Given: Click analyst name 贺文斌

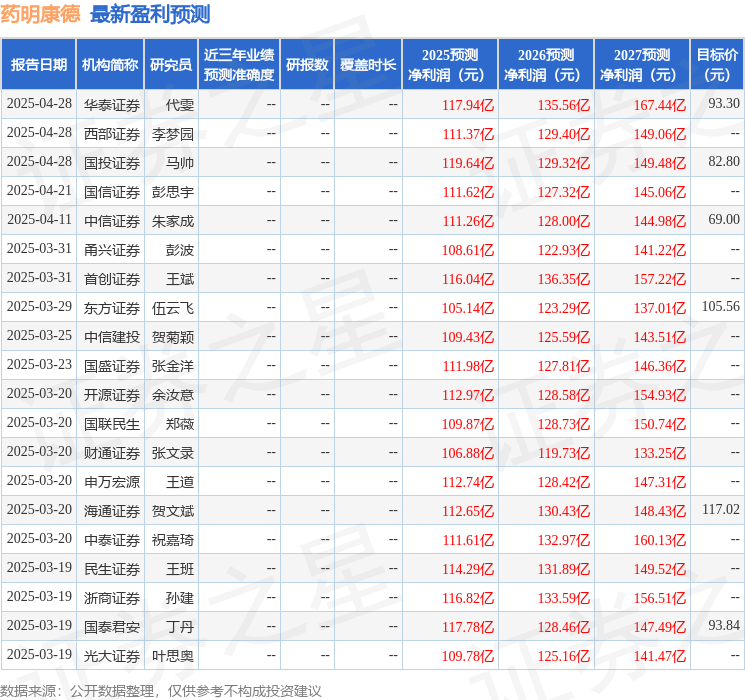Looking at the screenshot, I should pos(173,511).
